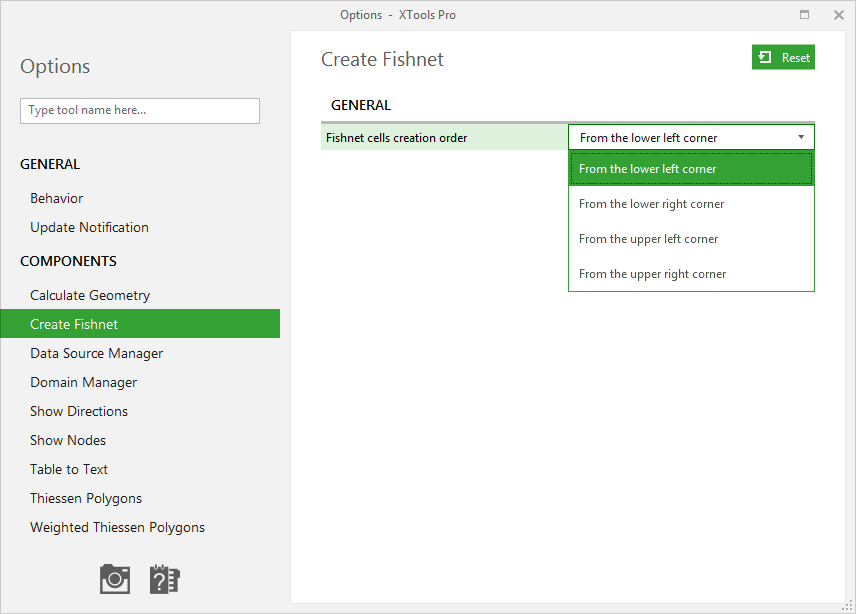This screenshot has width=856, height=614.
Task: Open Update Notification settings
Action: pos(90,228)
